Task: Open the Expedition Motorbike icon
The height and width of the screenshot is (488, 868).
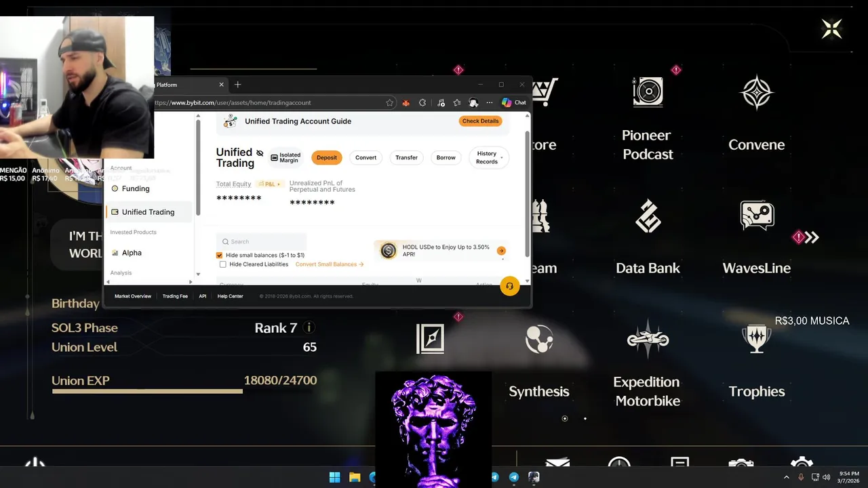Action: click(648, 338)
